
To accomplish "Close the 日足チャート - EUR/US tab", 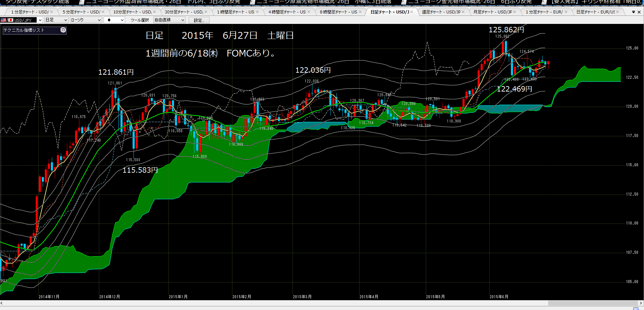I will coord(617,12).
